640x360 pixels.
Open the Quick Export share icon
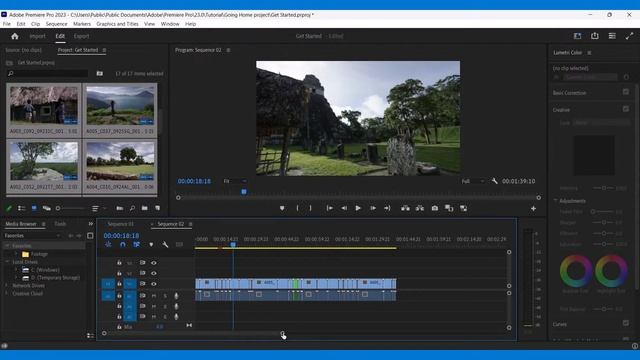595,36
